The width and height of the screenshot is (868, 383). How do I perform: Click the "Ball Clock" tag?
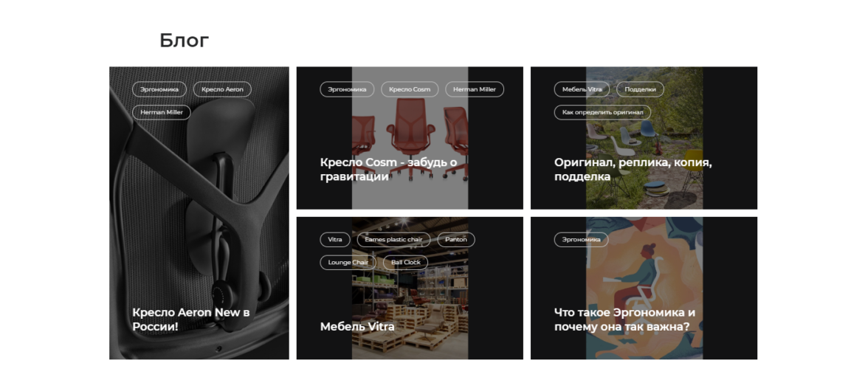click(406, 263)
